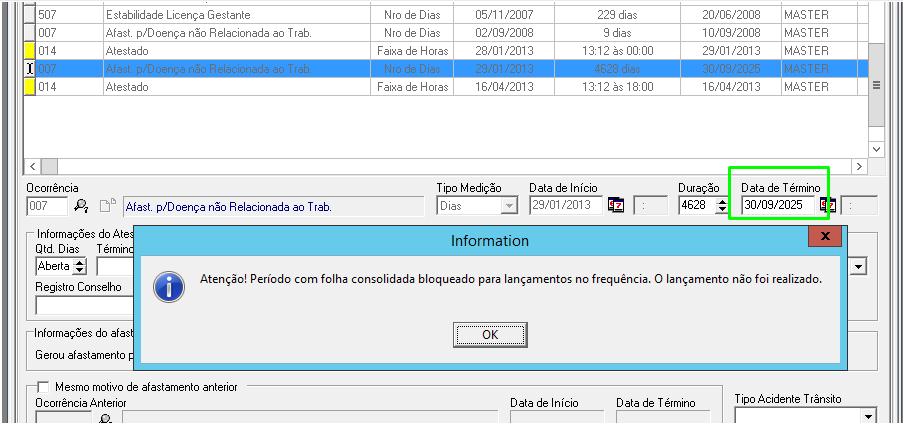Select the Estabilidade Licença Gestante row
Viewport: 903px width, 424px height.
tap(178, 15)
